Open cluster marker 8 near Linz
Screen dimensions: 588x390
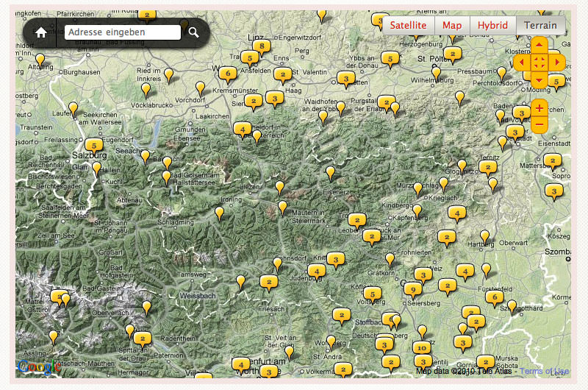click(262, 46)
